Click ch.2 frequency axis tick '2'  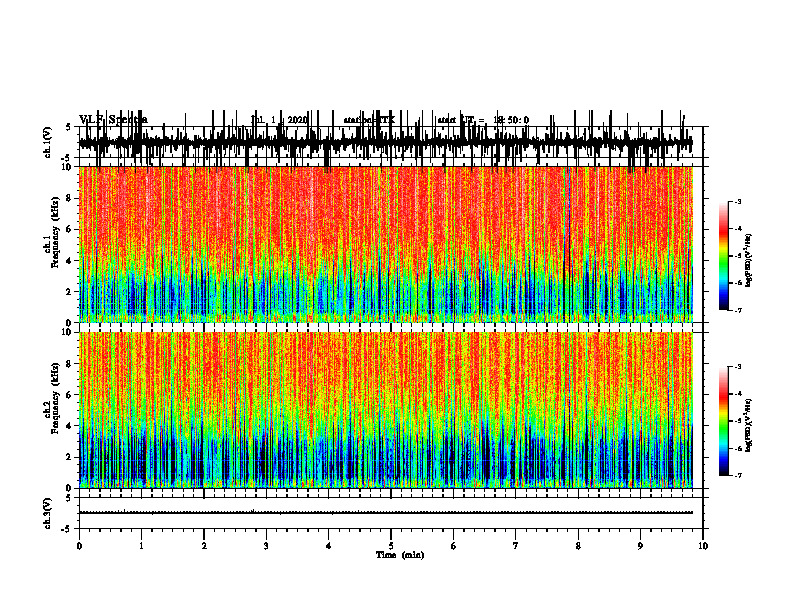(x=69, y=457)
